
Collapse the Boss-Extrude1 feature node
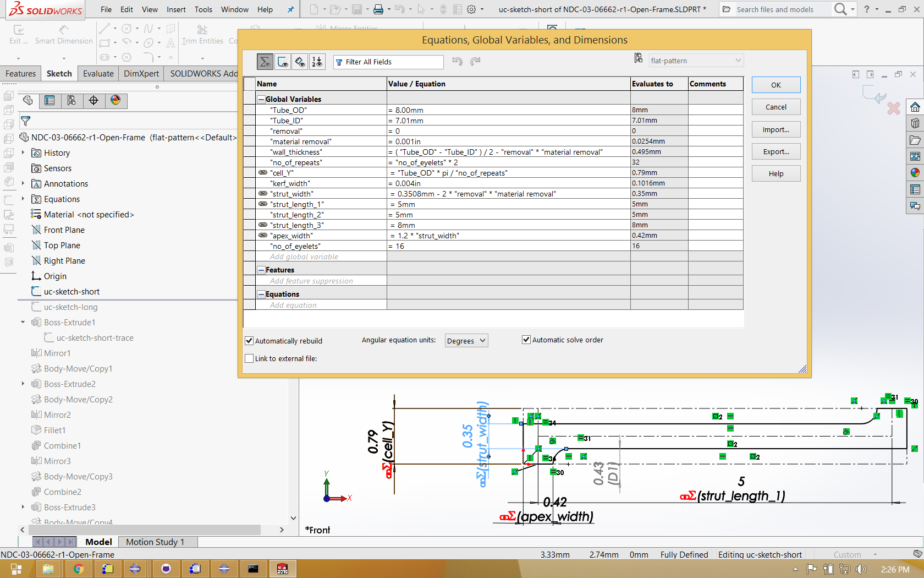(x=23, y=322)
